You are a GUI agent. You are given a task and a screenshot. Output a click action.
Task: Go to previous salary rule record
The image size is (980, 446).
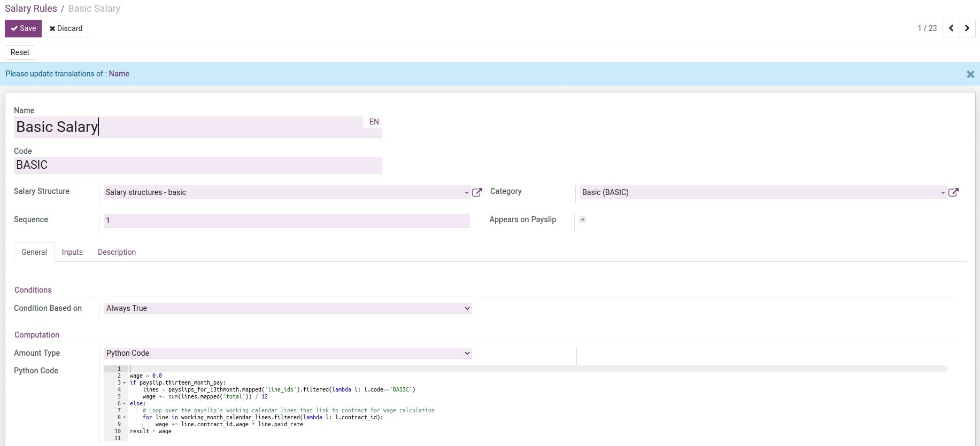951,28
